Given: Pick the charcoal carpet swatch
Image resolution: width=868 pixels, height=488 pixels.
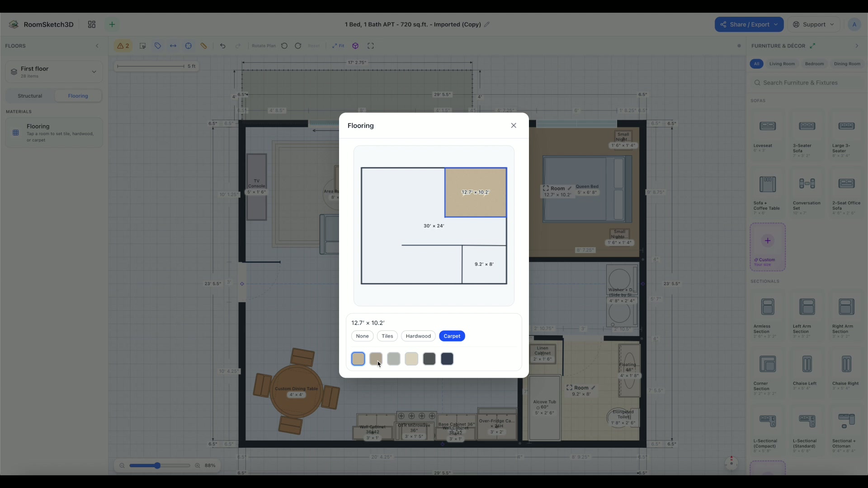Looking at the screenshot, I should (429, 359).
